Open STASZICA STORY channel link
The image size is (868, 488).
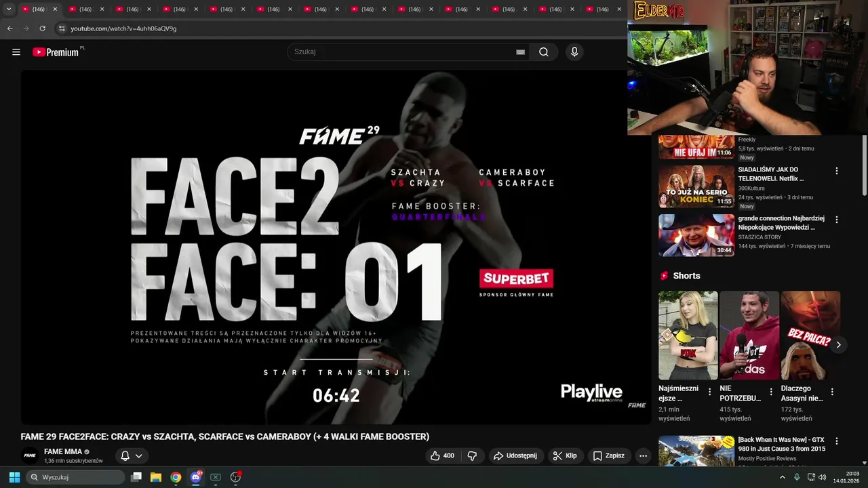759,237
